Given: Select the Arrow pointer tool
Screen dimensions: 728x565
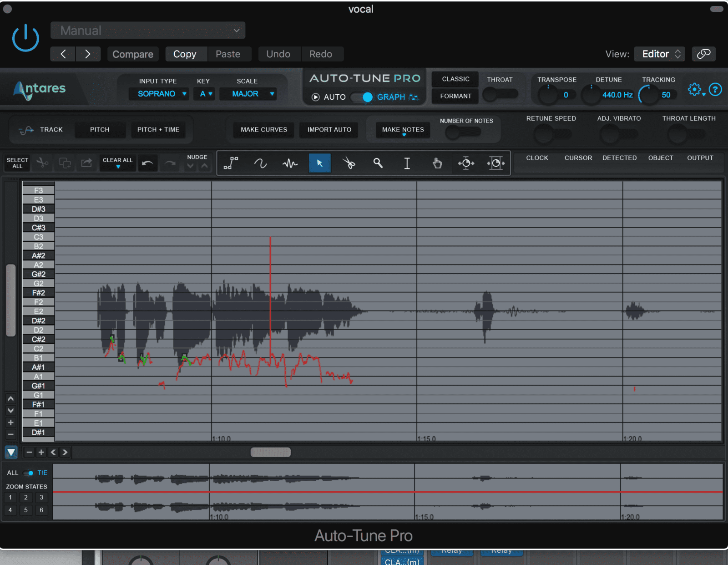Looking at the screenshot, I should 319,163.
